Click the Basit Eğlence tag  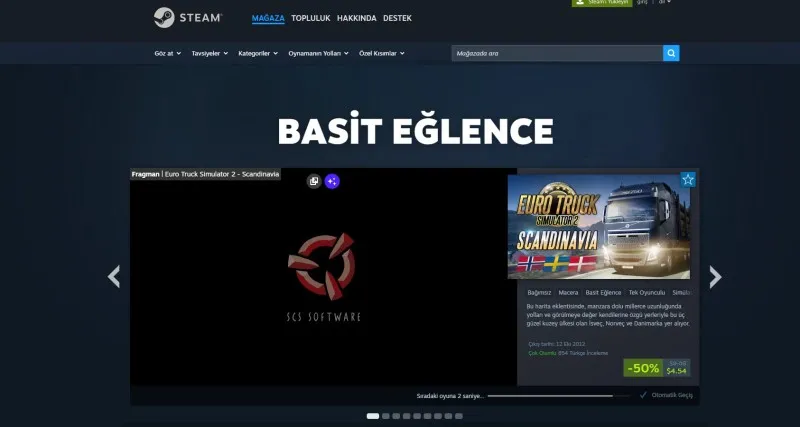coord(603,292)
